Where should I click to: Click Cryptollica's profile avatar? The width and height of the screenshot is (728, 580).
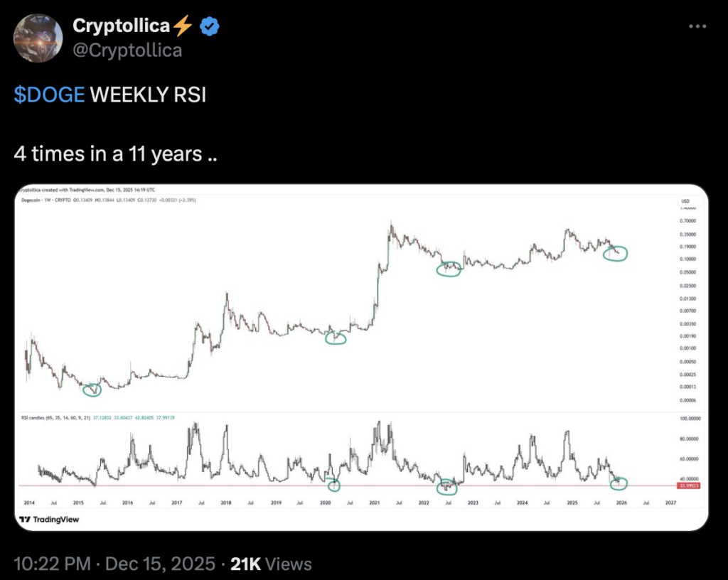pos(38,38)
